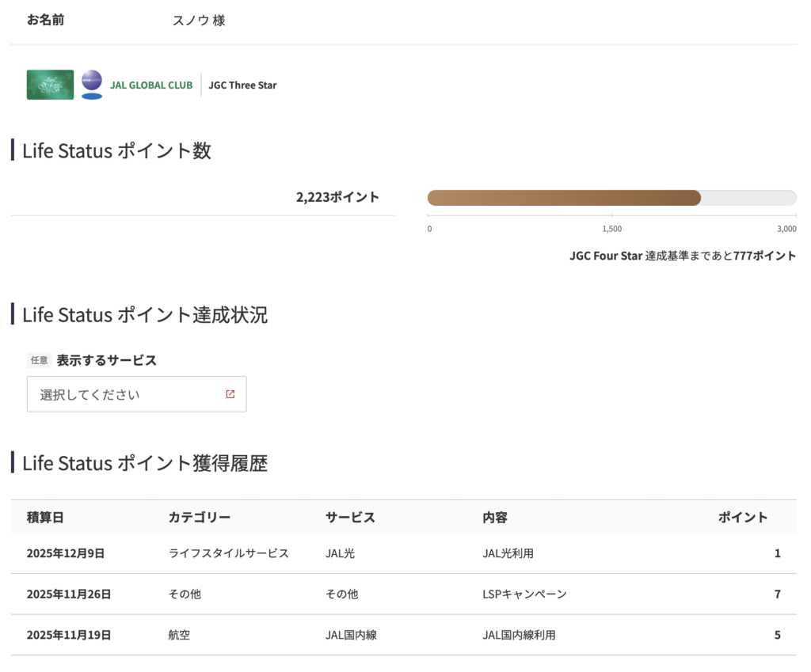Select the 2025年12月9日 history row date
The width and height of the screenshot is (811, 672).
coord(66,553)
